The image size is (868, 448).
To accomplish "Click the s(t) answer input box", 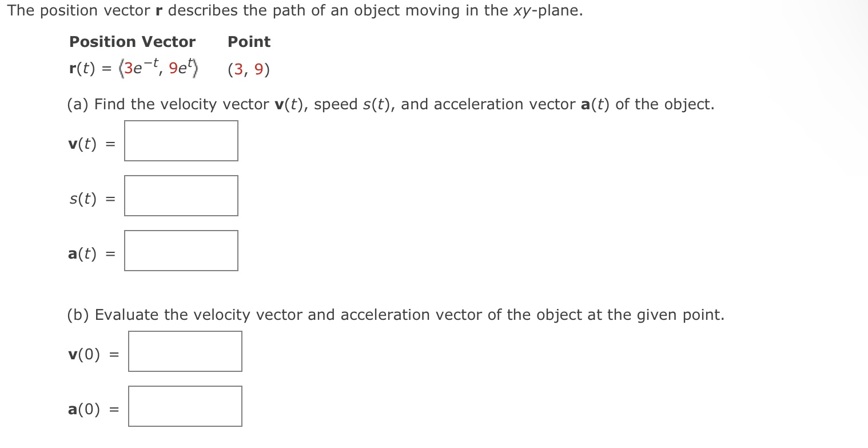I will [181, 195].
